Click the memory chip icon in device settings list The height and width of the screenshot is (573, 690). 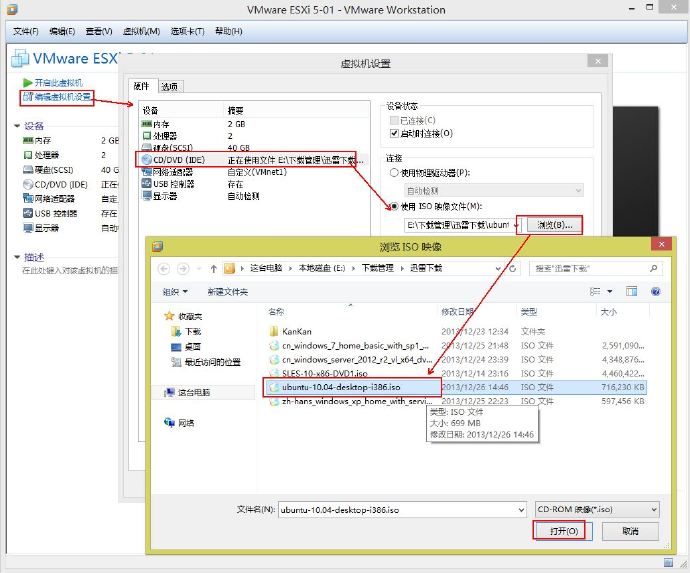click(x=147, y=124)
